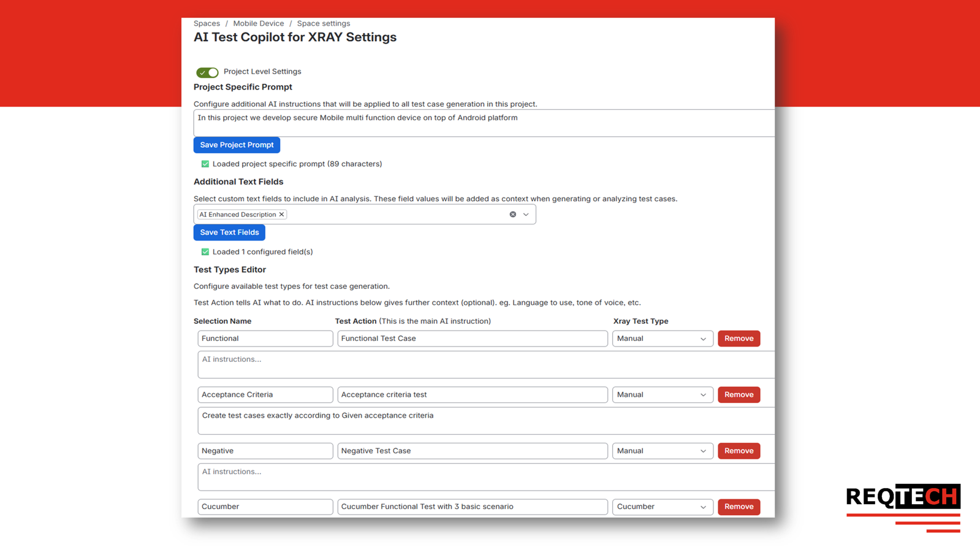Screen dimensions: 980x552
Task: Open Xray Test Type dropdown for Functional
Action: (663, 339)
